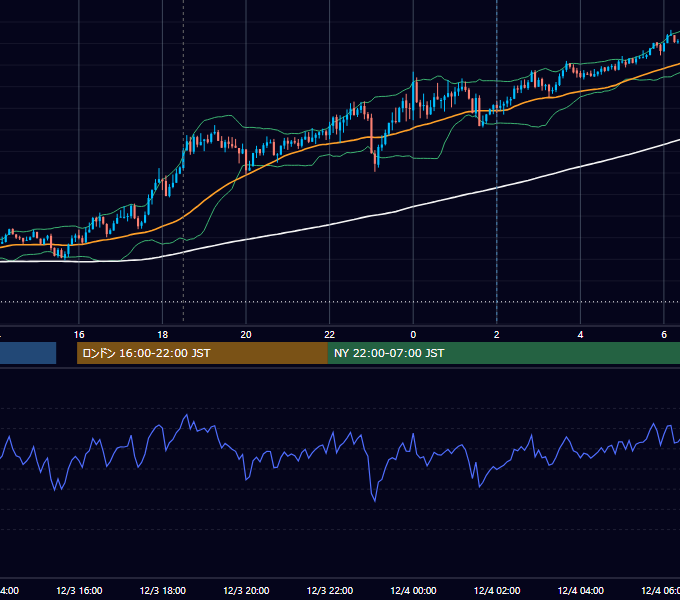This screenshot has width=680, height=600.
Task: Click the 12/3 22:00 date label
Action: pos(330,591)
